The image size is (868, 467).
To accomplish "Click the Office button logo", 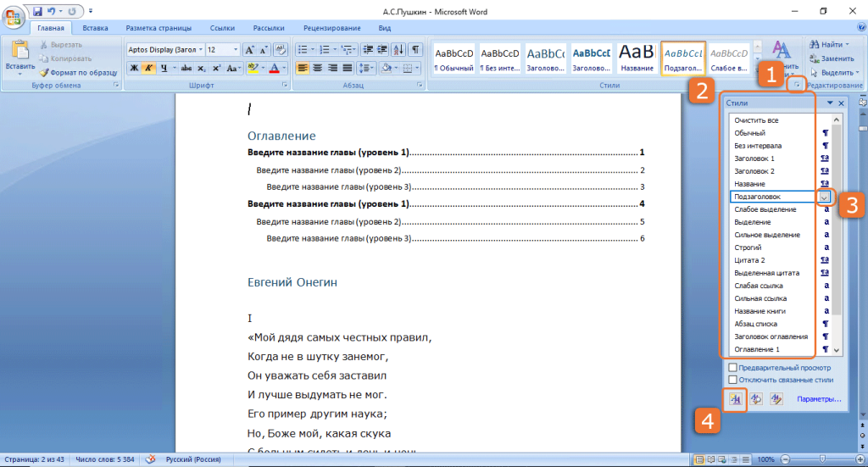I will click(x=13, y=17).
